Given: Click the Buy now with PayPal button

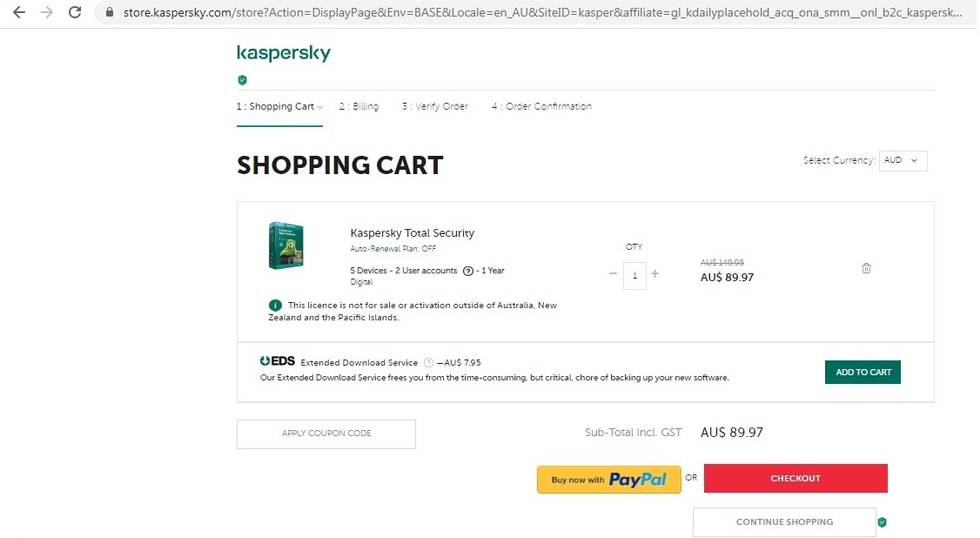Looking at the screenshot, I should (x=608, y=480).
